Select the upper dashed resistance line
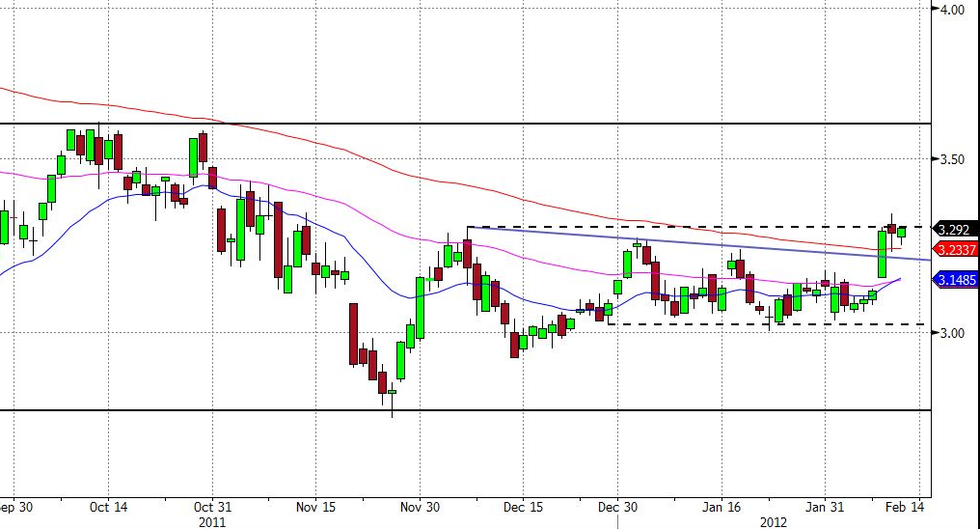 point(698,226)
